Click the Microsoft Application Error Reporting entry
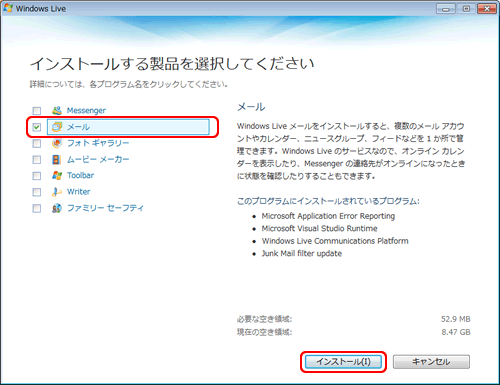 pos(328,216)
